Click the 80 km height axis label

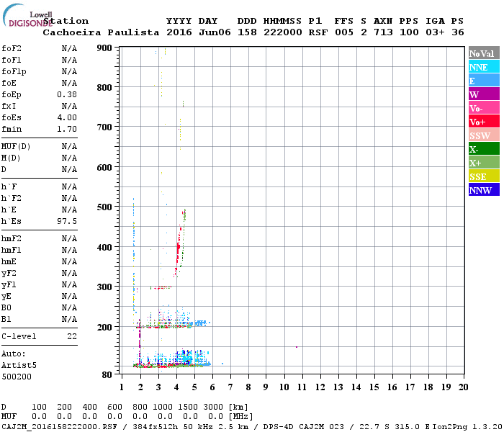point(107,375)
